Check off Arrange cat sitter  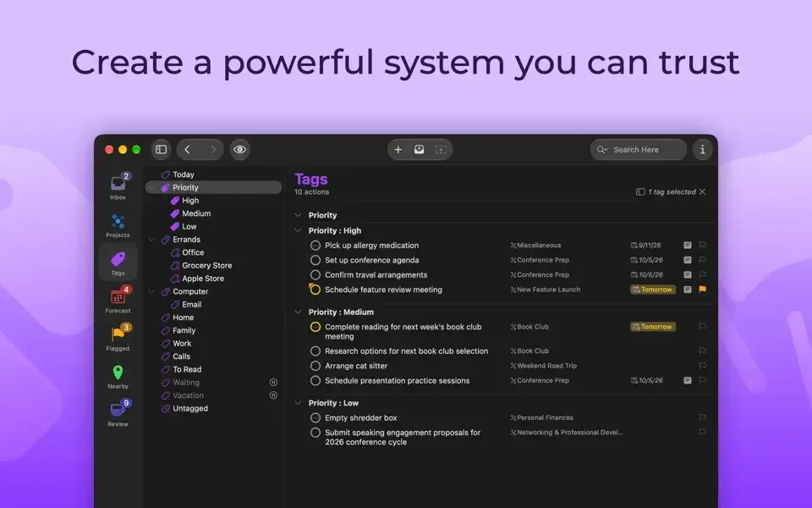click(315, 366)
